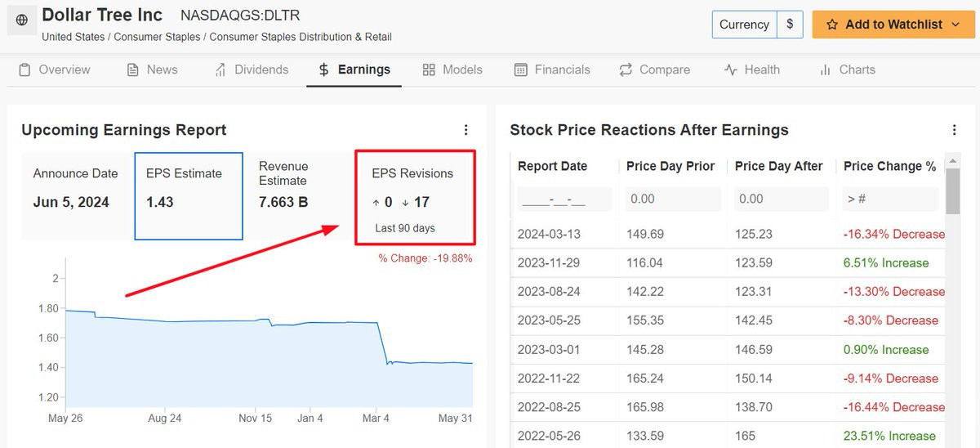Click the Dollar Tree Inc company name

point(102,15)
